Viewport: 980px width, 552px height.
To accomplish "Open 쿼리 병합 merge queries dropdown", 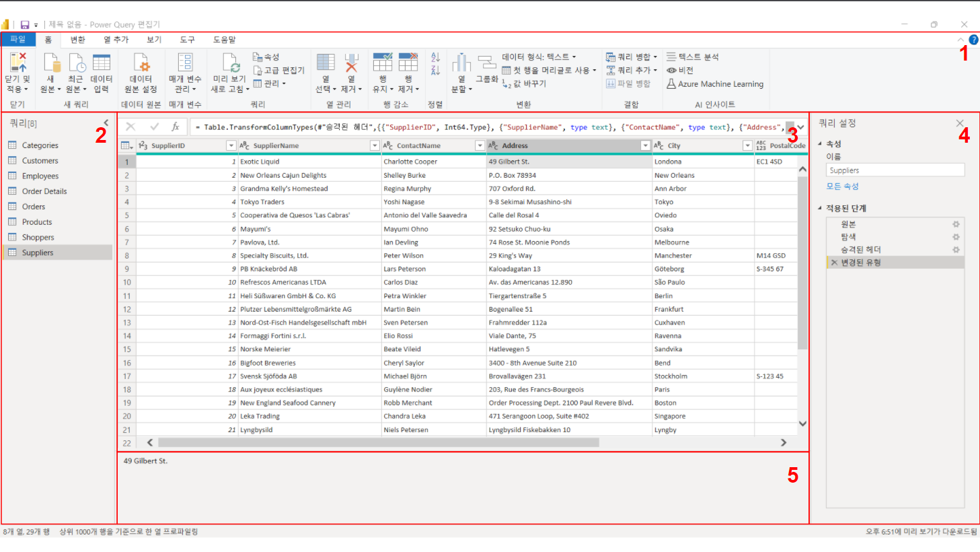I will tap(632, 57).
